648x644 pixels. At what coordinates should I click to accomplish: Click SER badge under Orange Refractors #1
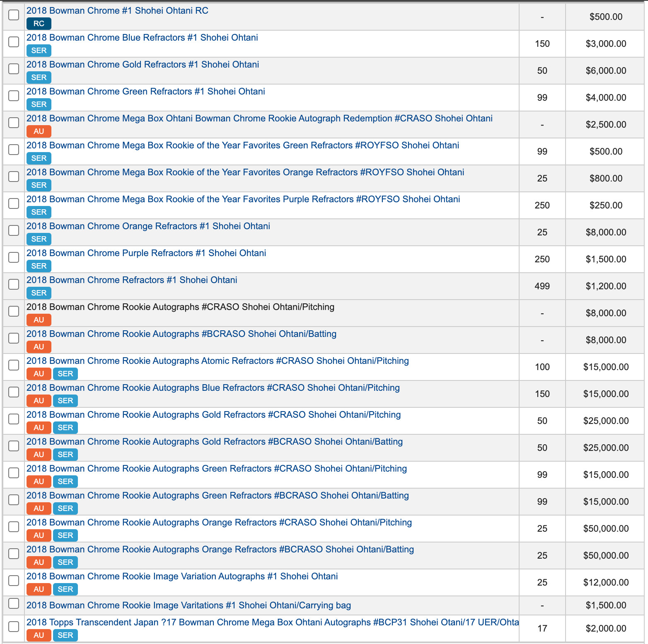39,239
